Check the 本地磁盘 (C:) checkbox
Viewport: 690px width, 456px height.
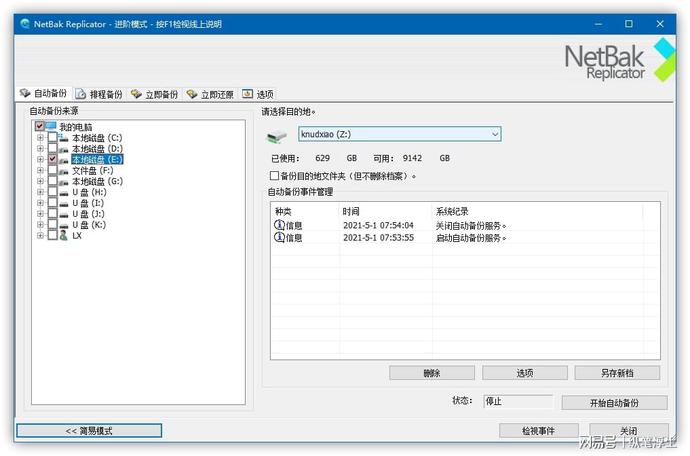click(52, 138)
